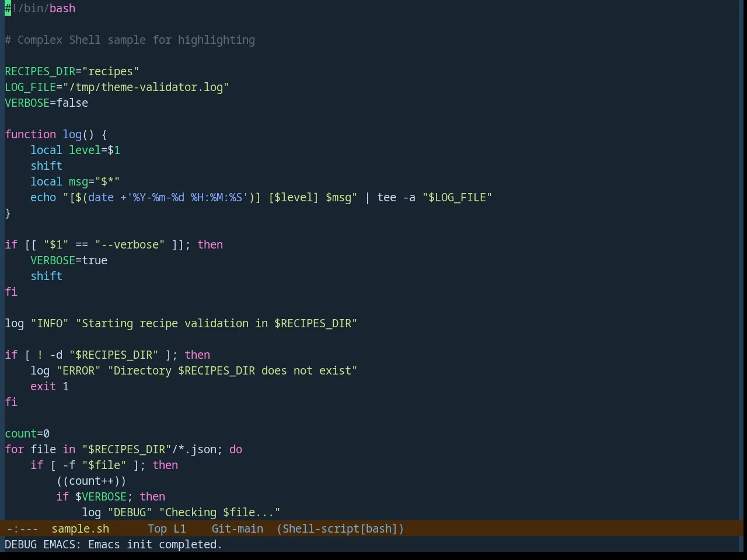Click VERBOSE=true line
Screen dimensions: 747x560
[69, 260]
